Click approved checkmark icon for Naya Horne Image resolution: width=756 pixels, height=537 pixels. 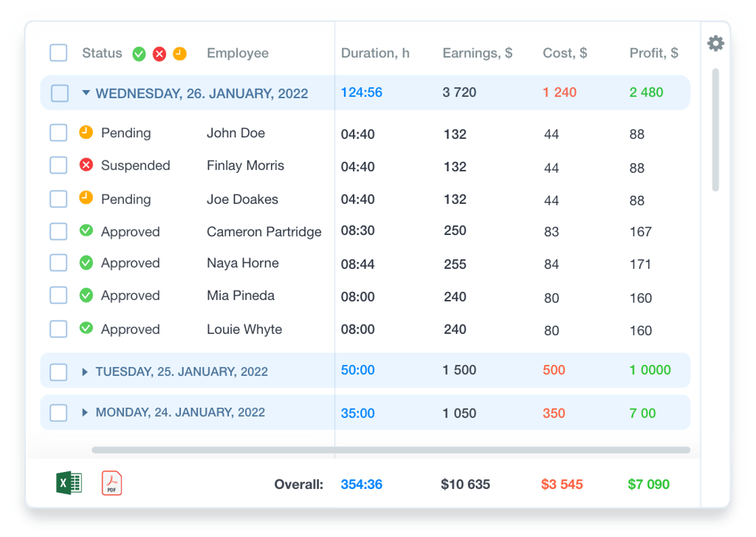pyautogui.click(x=86, y=262)
